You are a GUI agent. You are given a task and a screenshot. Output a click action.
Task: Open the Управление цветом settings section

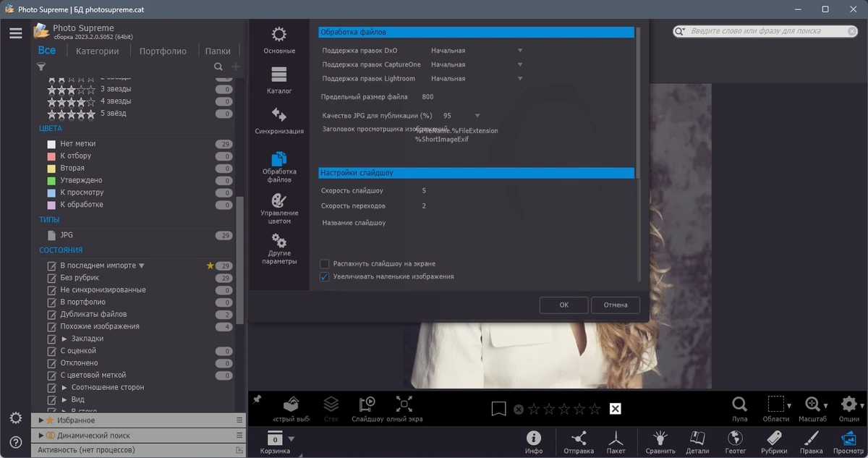[x=279, y=208]
